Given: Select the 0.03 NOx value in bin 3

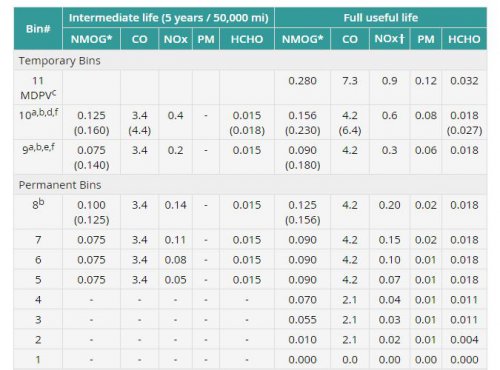Looking at the screenshot, I should click(390, 320).
